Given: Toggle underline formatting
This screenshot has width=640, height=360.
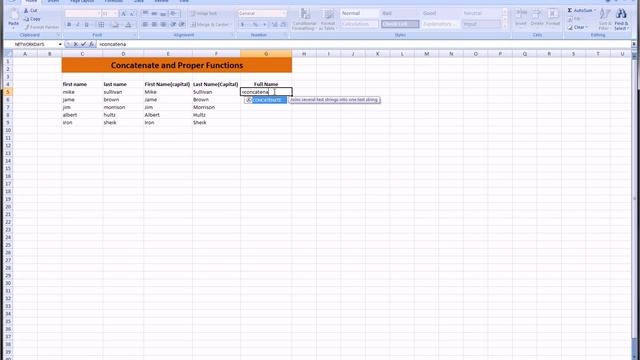Looking at the screenshot, I should tap(86, 25).
